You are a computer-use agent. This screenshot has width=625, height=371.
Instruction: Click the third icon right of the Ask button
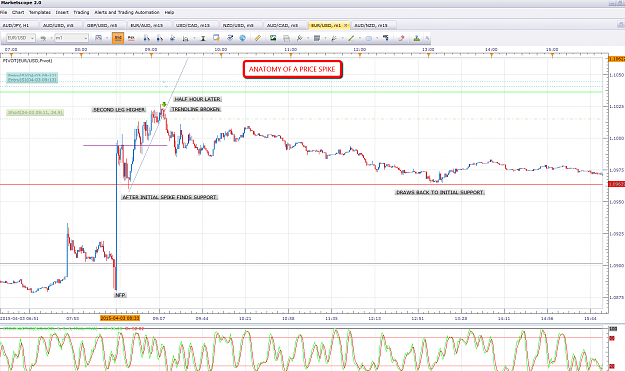click(172, 38)
